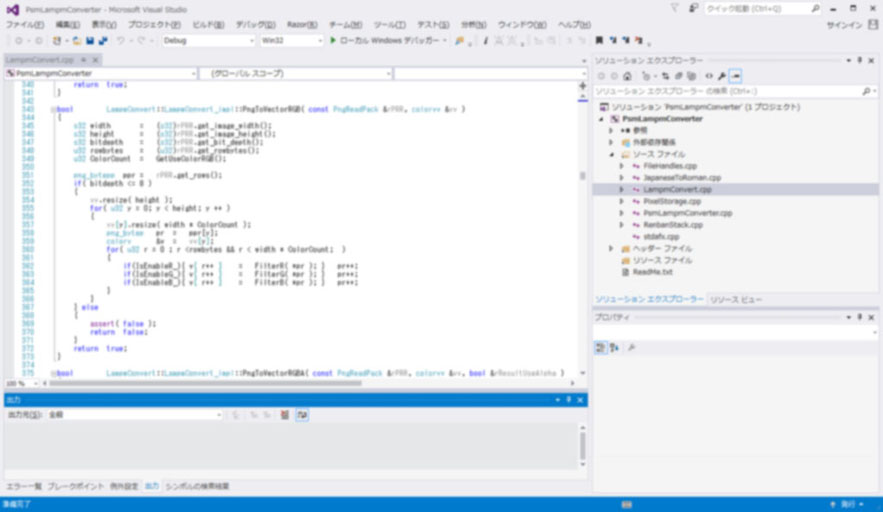The image size is (883, 512).
Task: Close the LampmConvert.cpp editor tab
Action: tap(95, 60)
